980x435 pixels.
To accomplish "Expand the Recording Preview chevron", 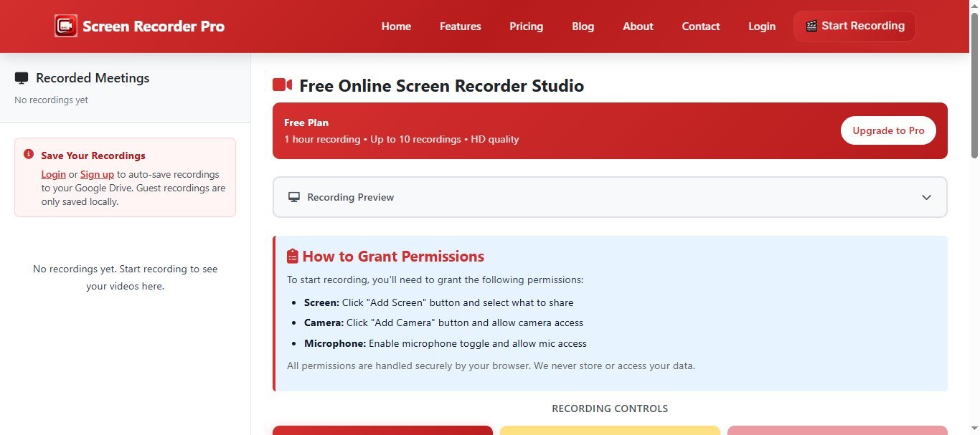I will (926, 197).
